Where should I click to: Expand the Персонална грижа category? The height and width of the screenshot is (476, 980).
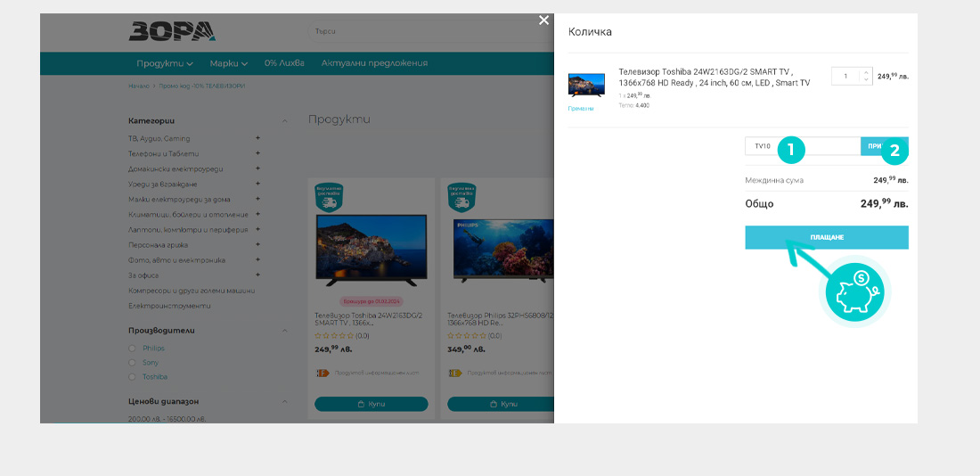click(257, 244)
